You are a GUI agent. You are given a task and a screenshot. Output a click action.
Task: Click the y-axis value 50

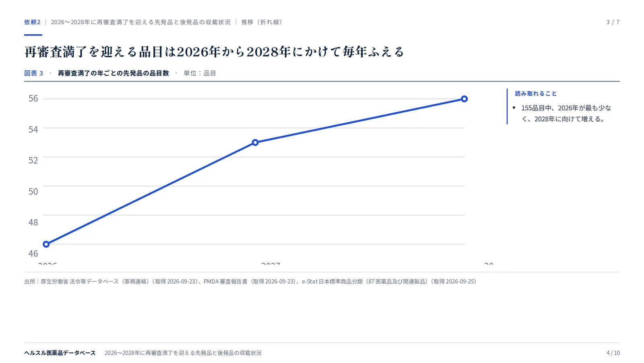[33, 191]
